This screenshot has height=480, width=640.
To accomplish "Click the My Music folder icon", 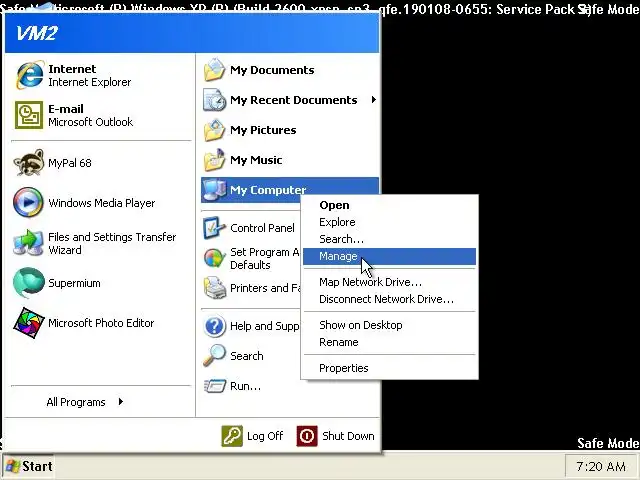I will (x=214, y=160).
